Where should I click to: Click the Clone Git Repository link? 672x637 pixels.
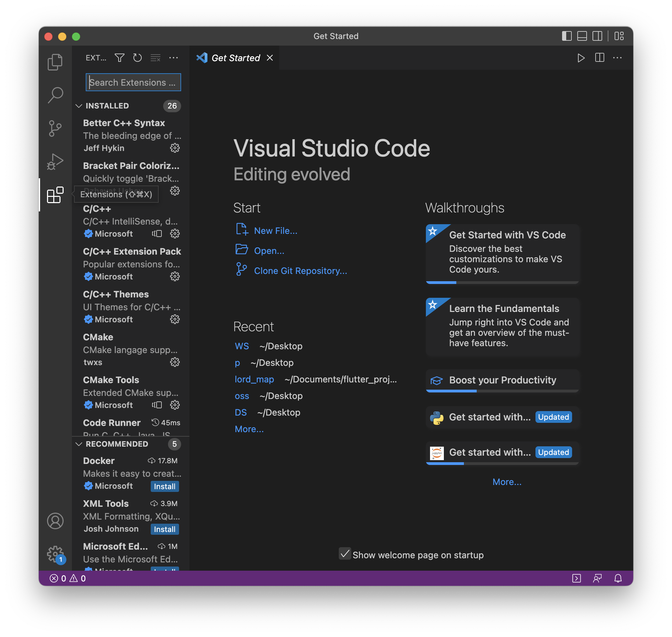(300, 271)
